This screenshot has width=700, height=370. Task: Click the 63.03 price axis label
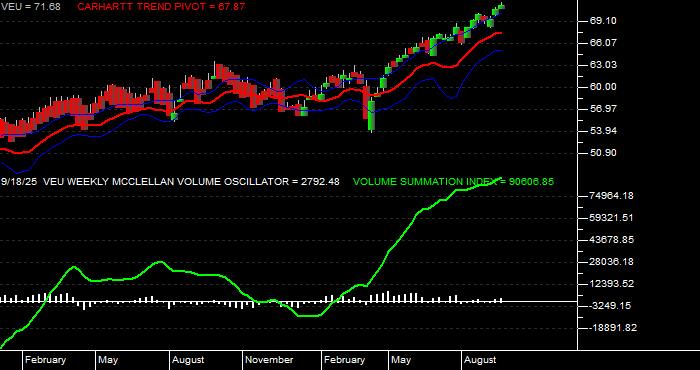tap(604, 65)
